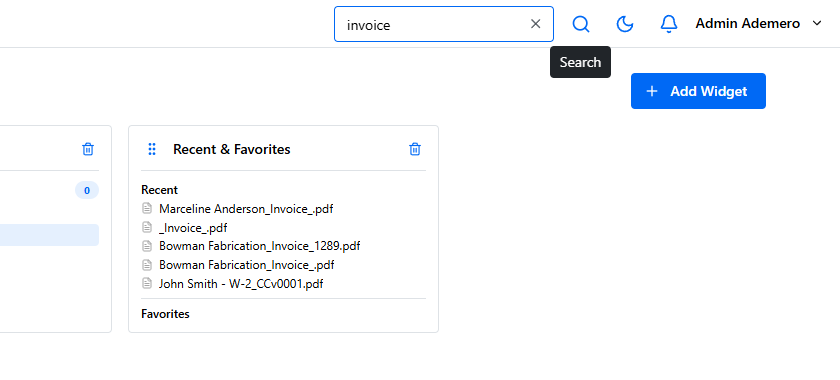Open Marceline Anderson_Invoice_.pdf
This screenshot has height=380, width=840.
[246, 208]
